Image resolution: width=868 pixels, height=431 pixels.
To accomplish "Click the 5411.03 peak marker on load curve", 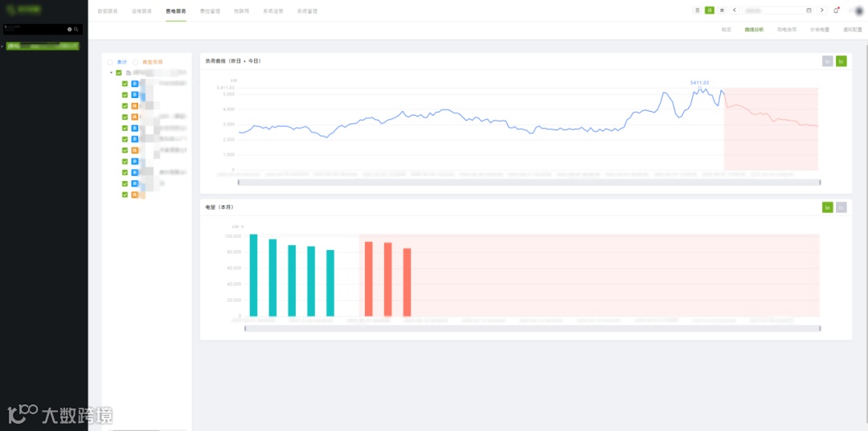I will 700,88.
